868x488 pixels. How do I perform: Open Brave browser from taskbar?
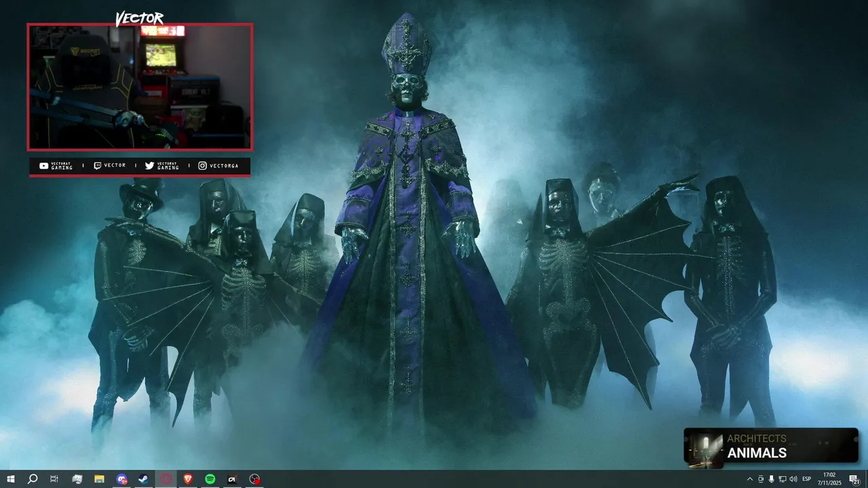[188, 479]
